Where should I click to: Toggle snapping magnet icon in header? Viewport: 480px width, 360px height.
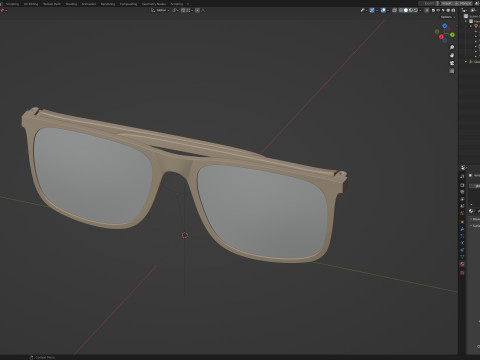(x=183, y=10)
